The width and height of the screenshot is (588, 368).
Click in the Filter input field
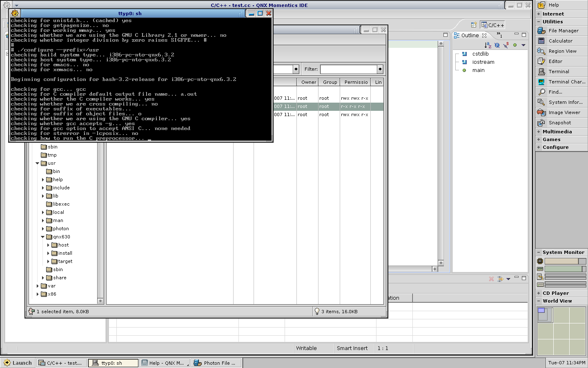(348, 69)
